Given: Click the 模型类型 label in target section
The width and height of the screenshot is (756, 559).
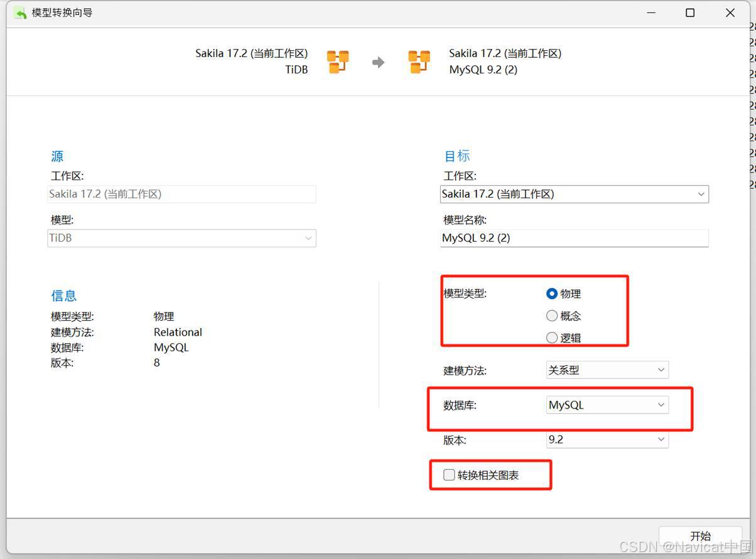Looking at the screenshot, I should 465,293.
